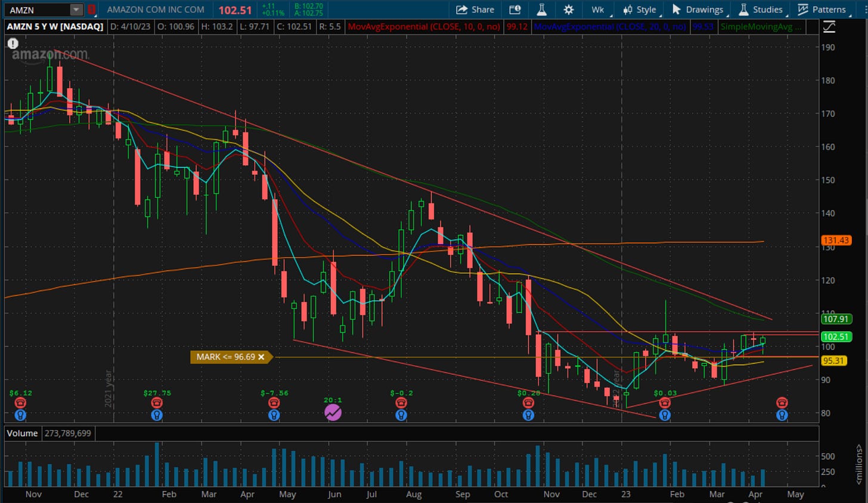Open chart settings gear icon
868x503 pixels.
[569, 10]
